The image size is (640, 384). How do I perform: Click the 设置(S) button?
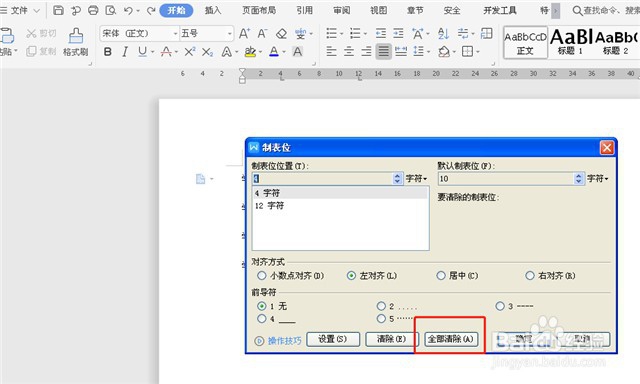pyautogui.click(x=333, y=339)
